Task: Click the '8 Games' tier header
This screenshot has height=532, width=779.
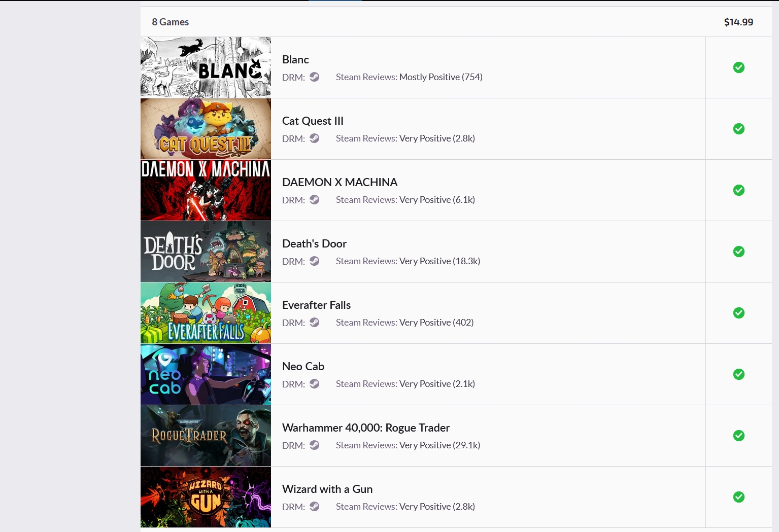Action: [171, 22]
